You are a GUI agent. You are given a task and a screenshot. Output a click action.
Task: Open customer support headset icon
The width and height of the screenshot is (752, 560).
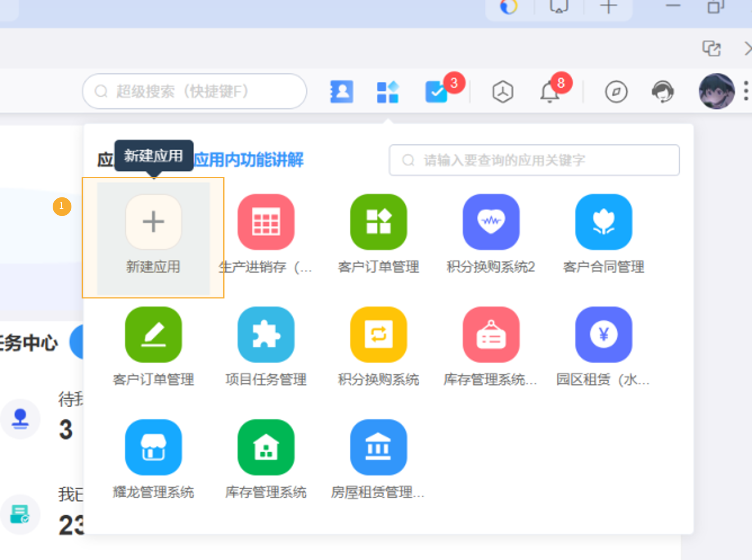point(662,91)
